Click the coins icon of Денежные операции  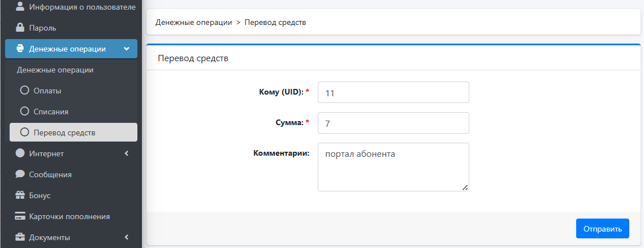20,49
